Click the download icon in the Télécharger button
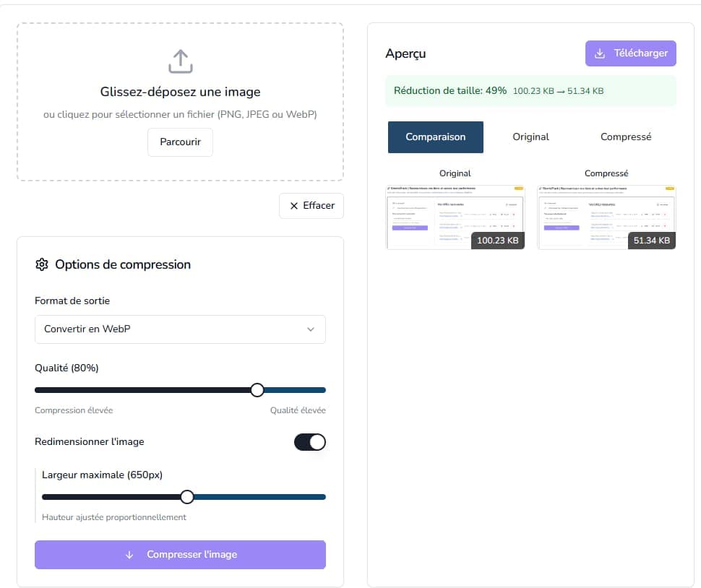701x588 pixels. (600, 53)
